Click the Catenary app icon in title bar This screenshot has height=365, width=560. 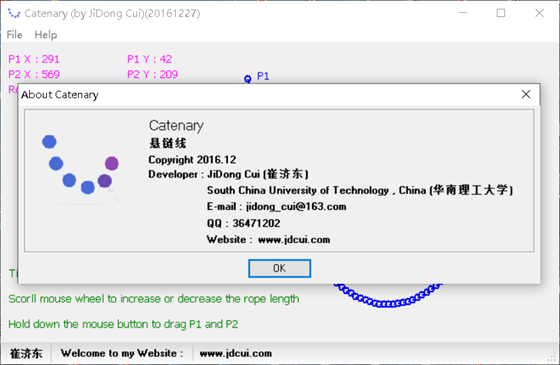click(x=14, y=13)
